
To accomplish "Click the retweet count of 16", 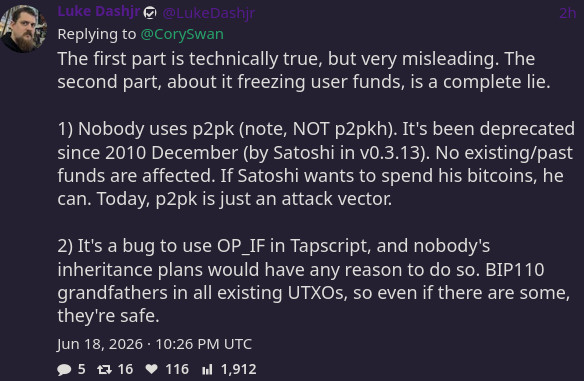I will pyautogui.click(x=125, y=369).
